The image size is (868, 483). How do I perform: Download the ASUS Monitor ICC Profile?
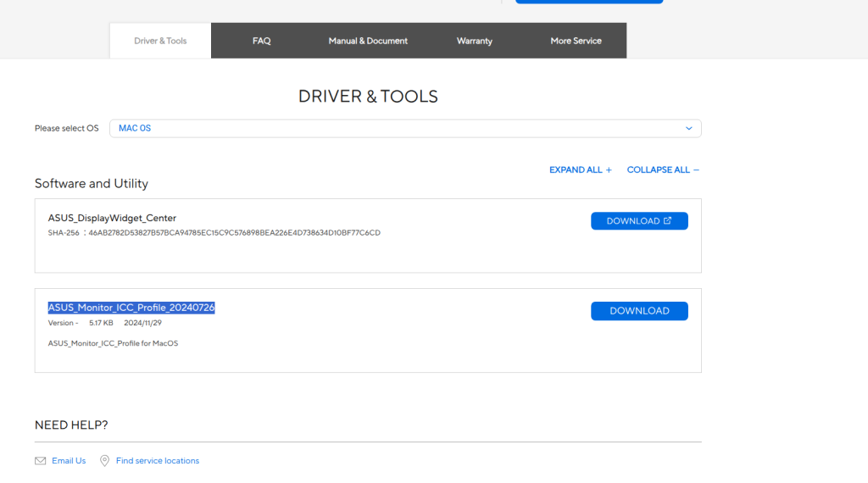pos(639,311)
